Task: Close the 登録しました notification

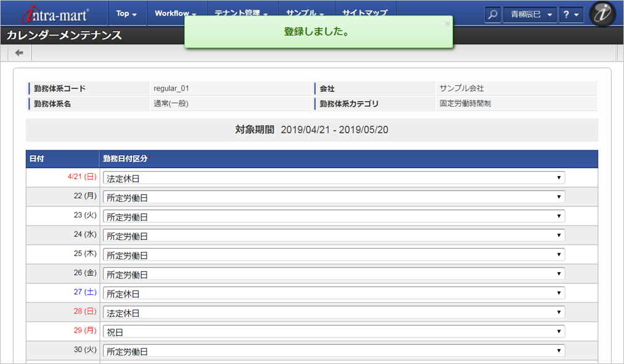Action: click(447, 24)
